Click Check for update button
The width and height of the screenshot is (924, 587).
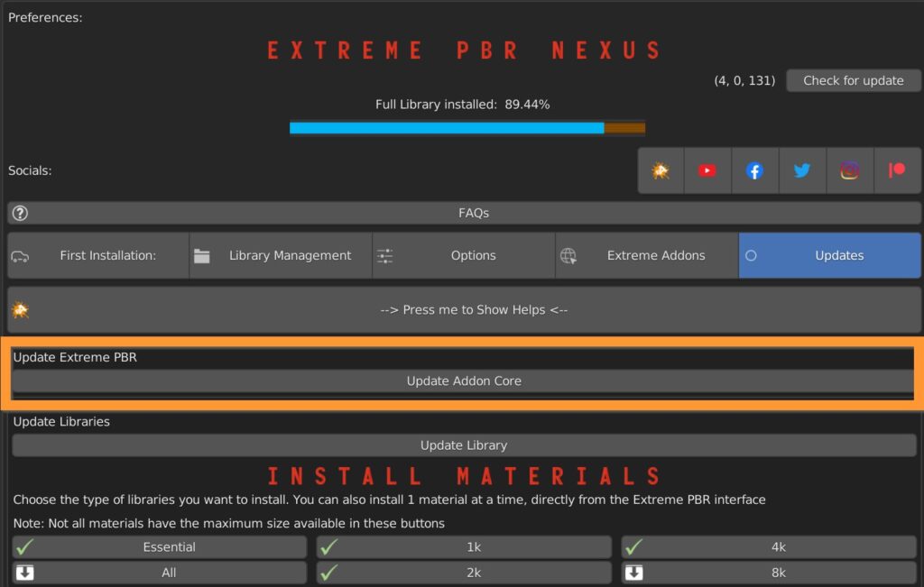coord(854,80)
